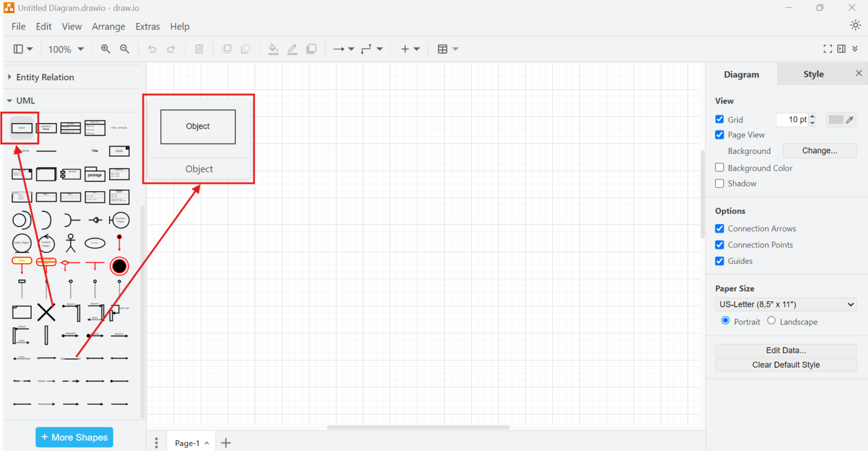
Task: Open the Extras menu
Action: point(147,27)
